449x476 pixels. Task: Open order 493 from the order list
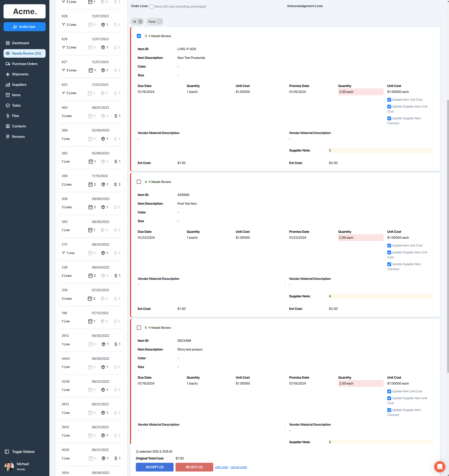pyautogui.click(x=91, y=112)
